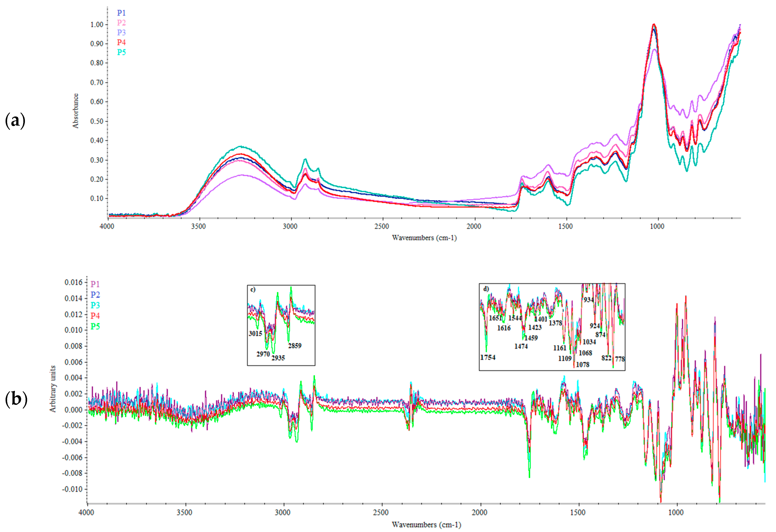Click the teal P5 legend entry in top chart
776x532 pixels.
pyautogui.click(x=121, y=52)
